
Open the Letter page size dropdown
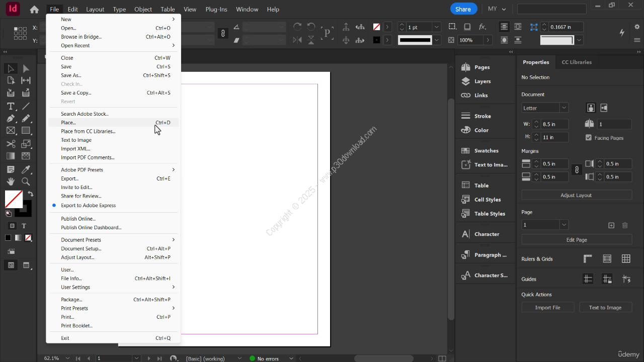(x=563, y=108)
